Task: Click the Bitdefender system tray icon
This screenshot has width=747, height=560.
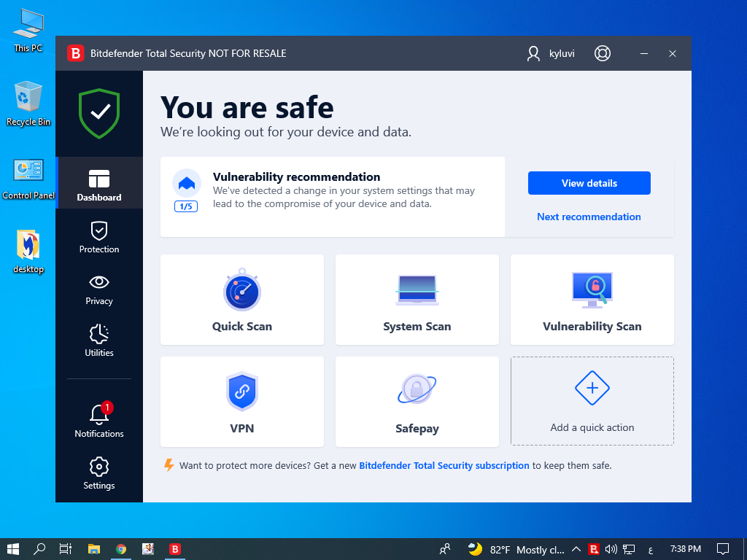Action: click(x=594, y=549)
